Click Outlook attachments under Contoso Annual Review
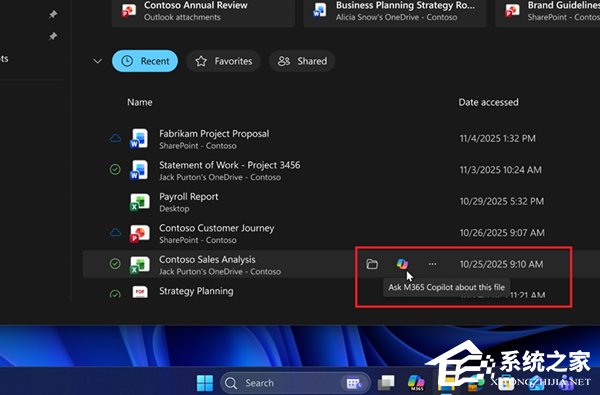600x395 pixels. (x=182, y=17)
